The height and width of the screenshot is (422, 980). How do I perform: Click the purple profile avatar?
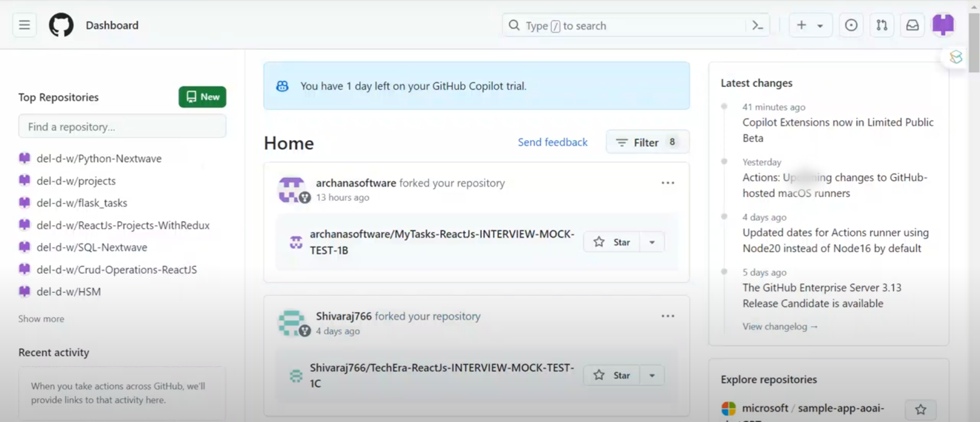pos(943,24)
